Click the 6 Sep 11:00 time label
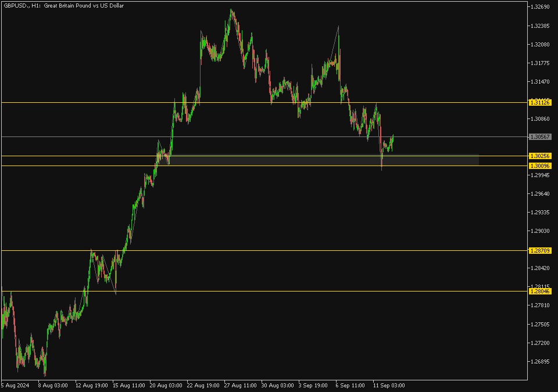The height and width of the screenshot is (392, 558). tap(350, 385)
